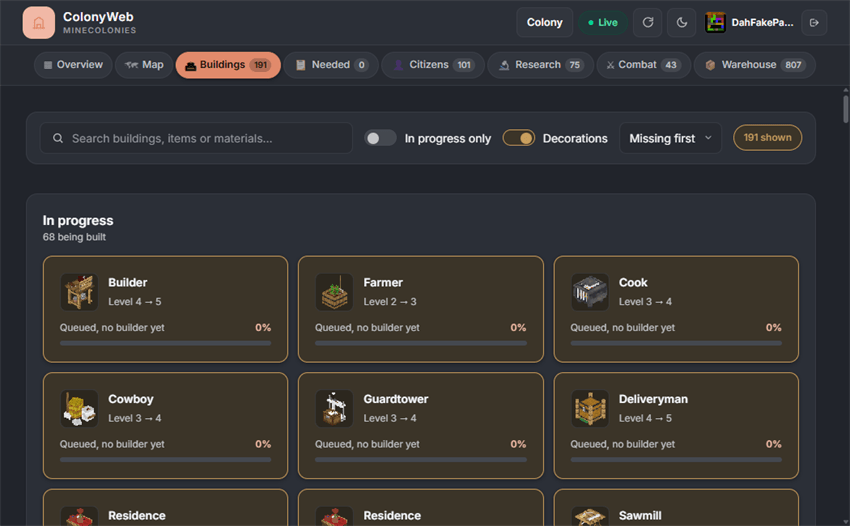Click the Deliveryman progress bar
Image resolution: width=850 pixels, height=526 pixels.
(676, 460)
